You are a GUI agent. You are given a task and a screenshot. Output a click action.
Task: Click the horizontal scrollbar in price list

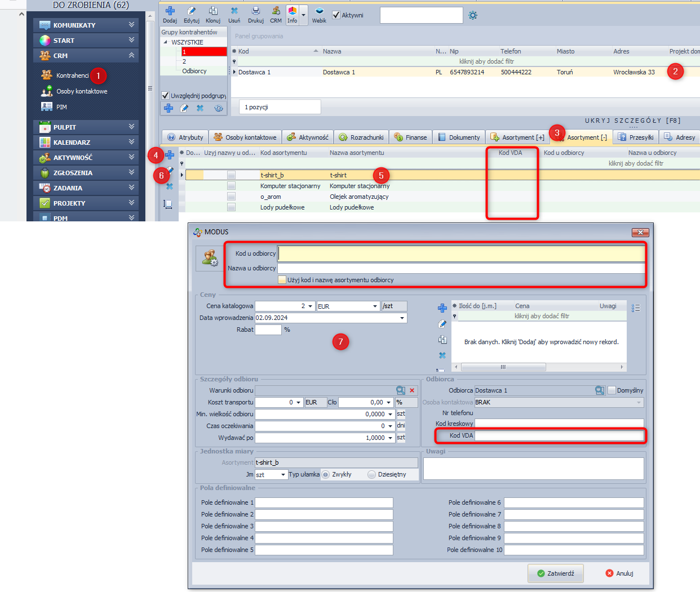click(503, 367)
